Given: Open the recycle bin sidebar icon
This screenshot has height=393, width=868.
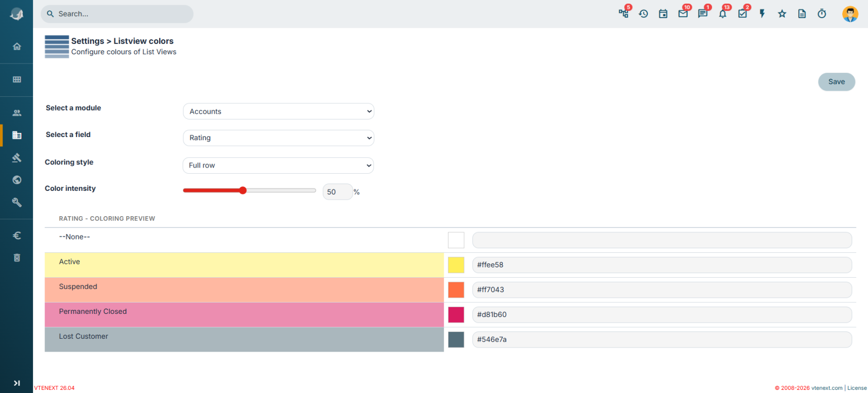Looking at the screenshot, I should 17,258.
